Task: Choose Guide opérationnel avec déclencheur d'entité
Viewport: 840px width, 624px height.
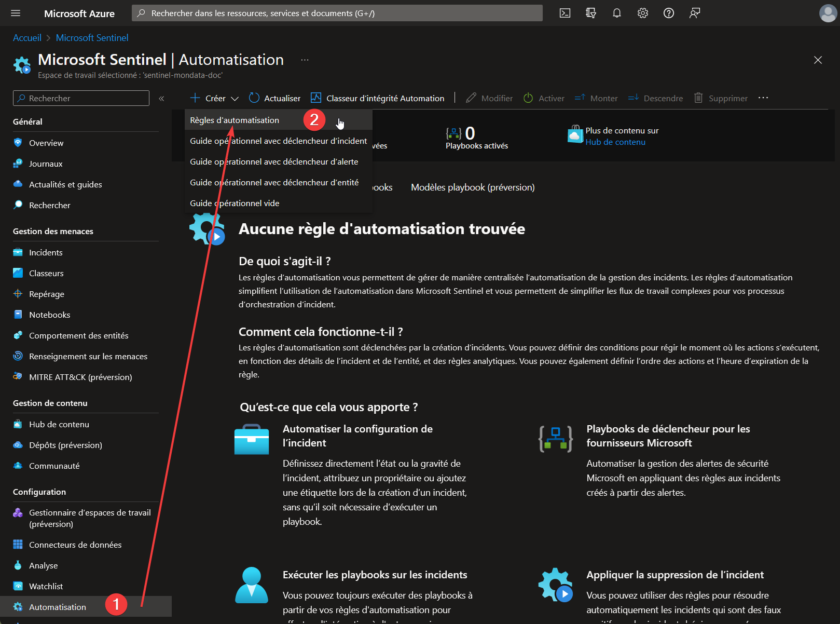Action: click(x=279, y=182)
